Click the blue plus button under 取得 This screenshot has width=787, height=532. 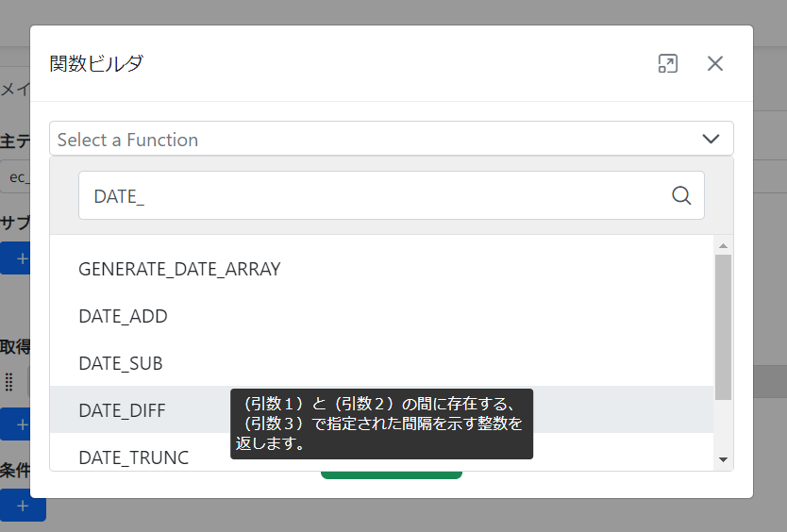14,424
